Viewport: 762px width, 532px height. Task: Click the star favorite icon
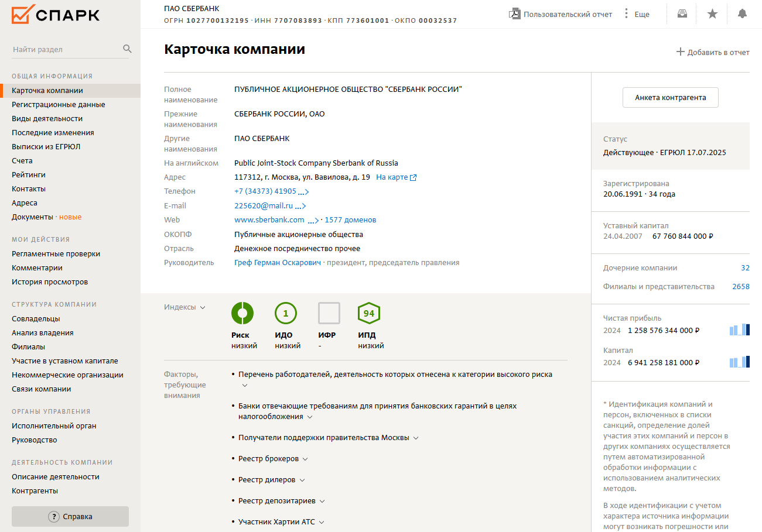click(x=712, y=14)
